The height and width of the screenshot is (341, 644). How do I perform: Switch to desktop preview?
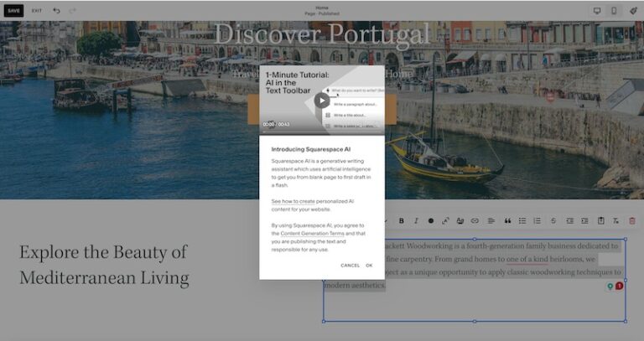597,11
